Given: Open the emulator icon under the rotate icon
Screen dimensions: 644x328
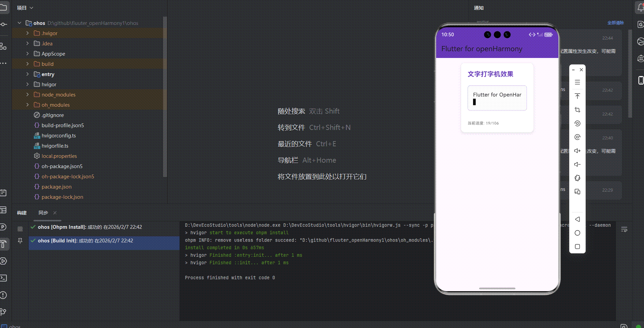Looking at the screenshot, I should coord(577,137).
